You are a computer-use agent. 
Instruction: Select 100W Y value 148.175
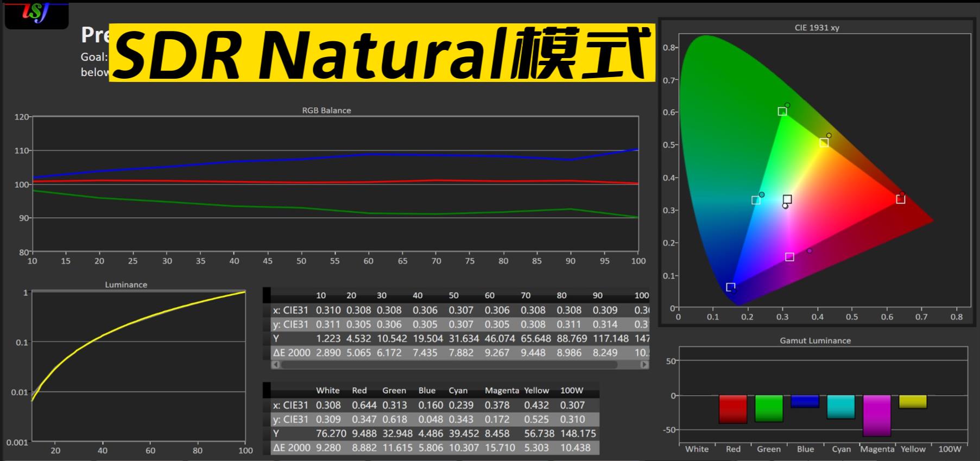[x=578, y=433]
